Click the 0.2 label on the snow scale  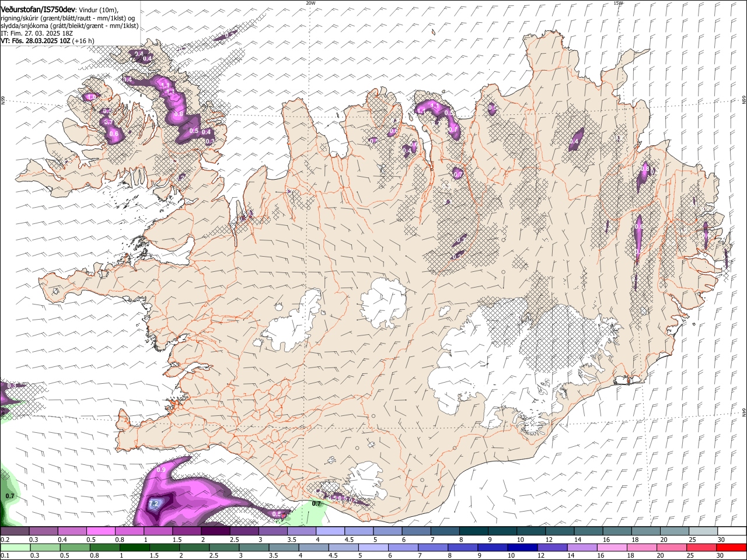coord(4,540)
